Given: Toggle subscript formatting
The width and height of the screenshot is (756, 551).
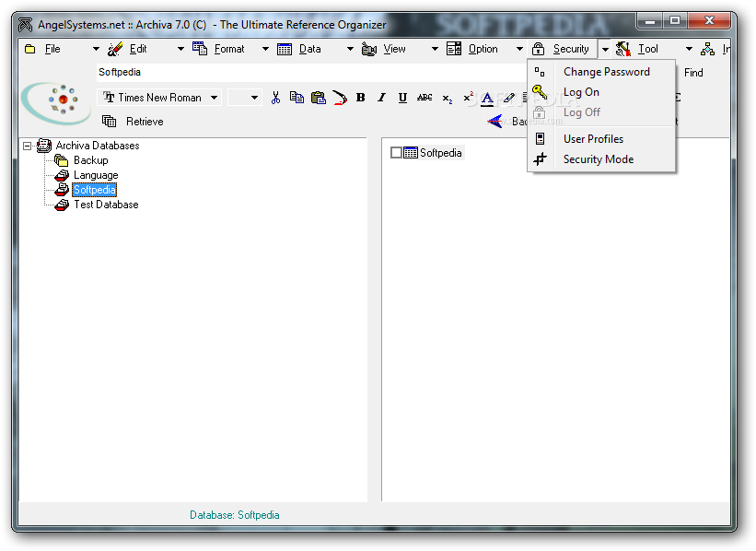Looking at the screenshot, I should point(448,99).
